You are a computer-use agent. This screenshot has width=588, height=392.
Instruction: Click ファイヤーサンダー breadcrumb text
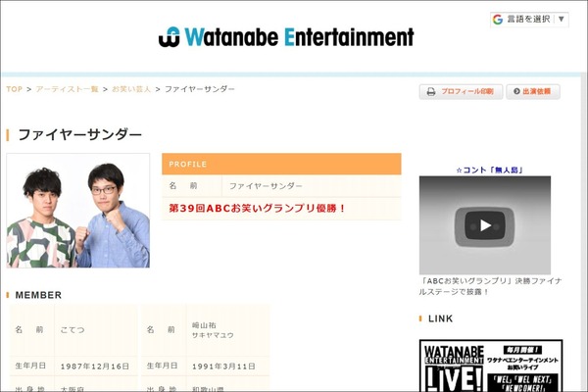click(x=200, y=89)
